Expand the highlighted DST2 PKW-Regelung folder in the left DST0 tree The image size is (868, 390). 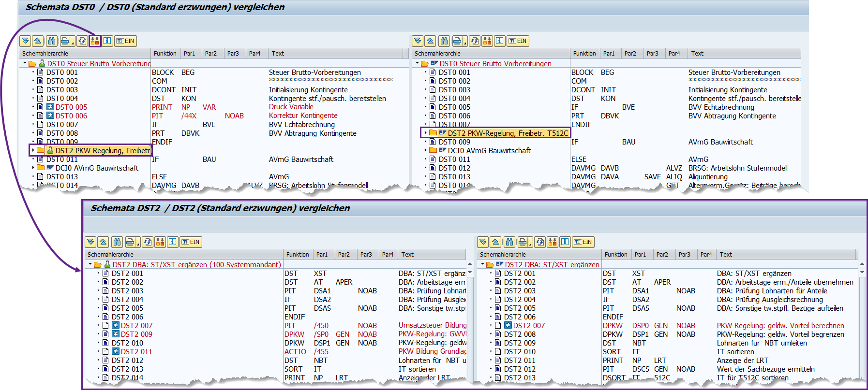click(33, 150)
